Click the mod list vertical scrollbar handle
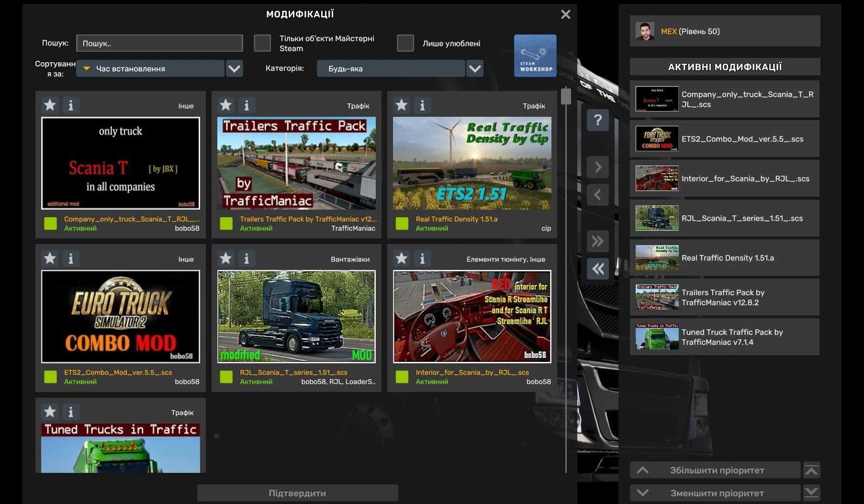 point(566,96)
